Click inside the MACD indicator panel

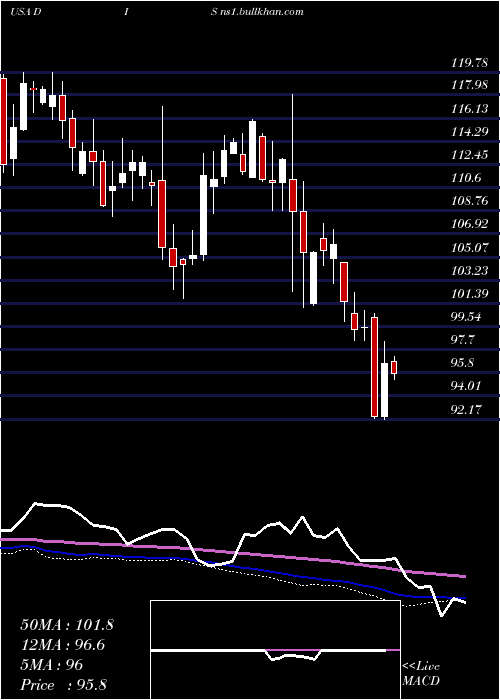click(275, 650)
